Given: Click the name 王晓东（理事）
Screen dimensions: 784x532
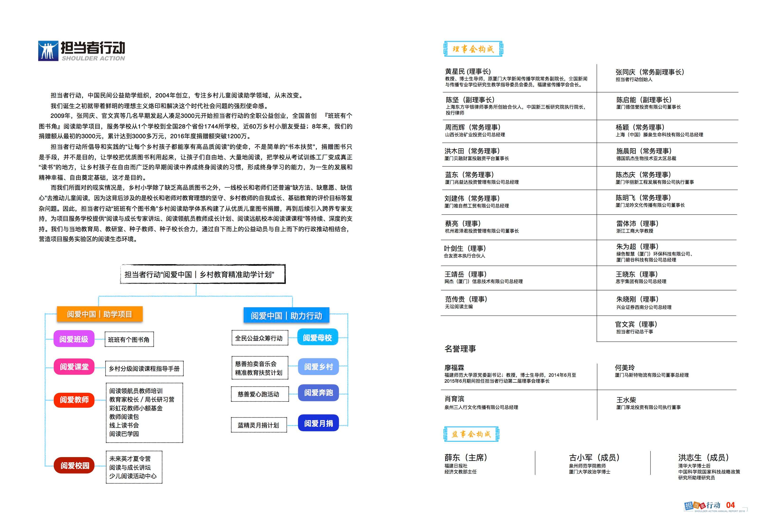Looking at the screenshot, I should click(x=637, y=274).
